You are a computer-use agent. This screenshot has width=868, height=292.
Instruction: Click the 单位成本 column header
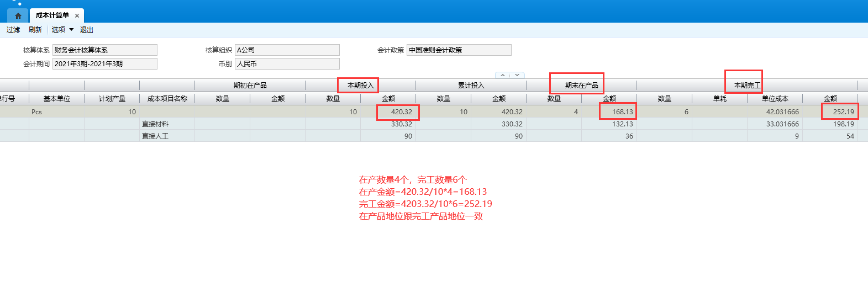coord(775,99)
